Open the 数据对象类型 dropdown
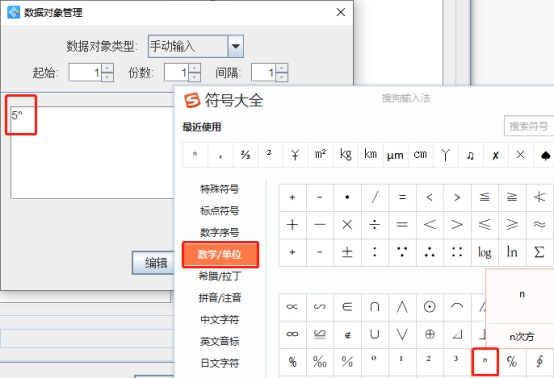554x379 pixels. pyautogui.click(x=236, y=46)
